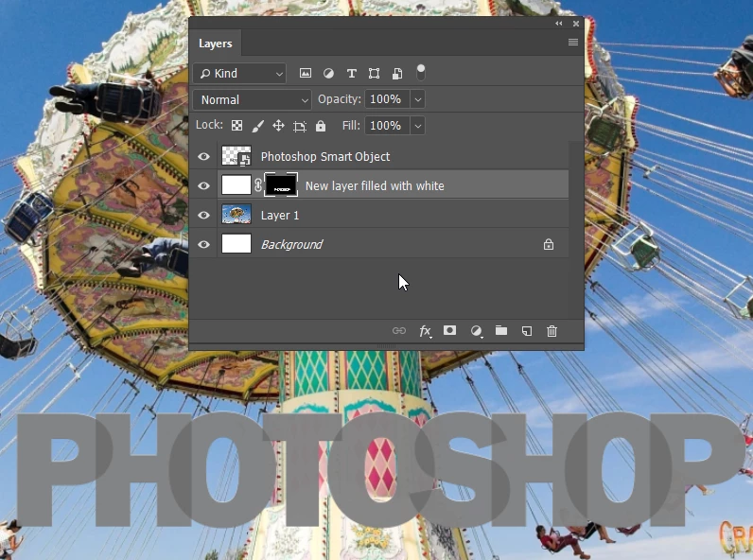Open the Normal blend mode dropdown
753x560 pixels.
[x=252, y=100]
